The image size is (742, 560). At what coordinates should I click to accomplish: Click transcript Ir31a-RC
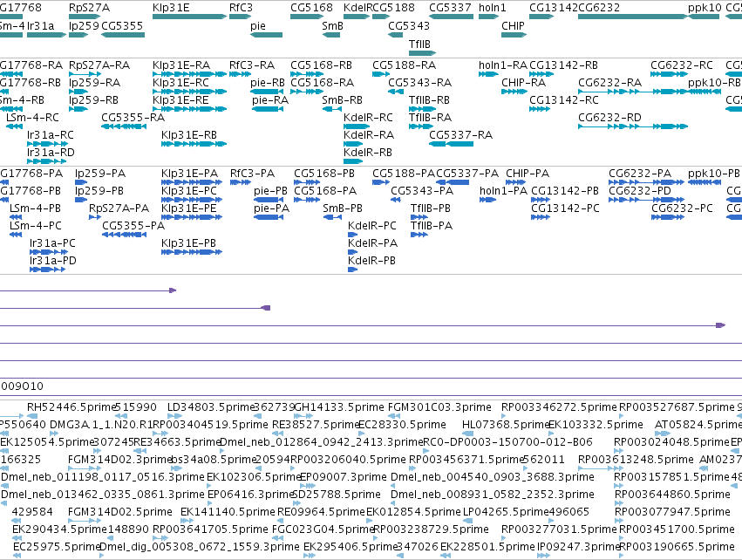pyautogui.click(x=47, y=144)
